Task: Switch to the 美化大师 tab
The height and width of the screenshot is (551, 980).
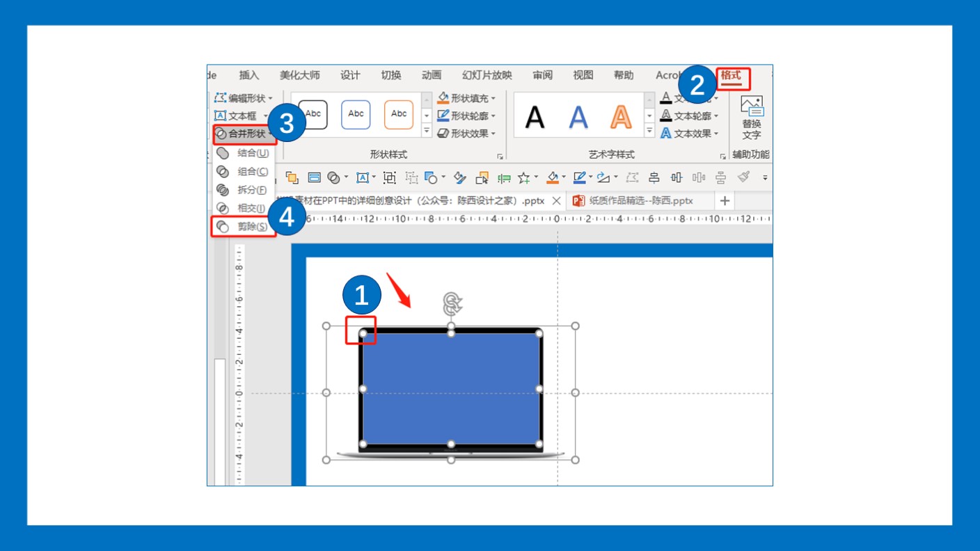Action: click(x=300, y=75)
